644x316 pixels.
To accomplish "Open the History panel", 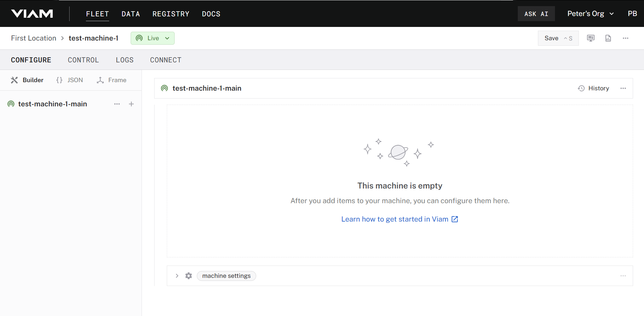I will pyautogui.click(x=594, y=88).
